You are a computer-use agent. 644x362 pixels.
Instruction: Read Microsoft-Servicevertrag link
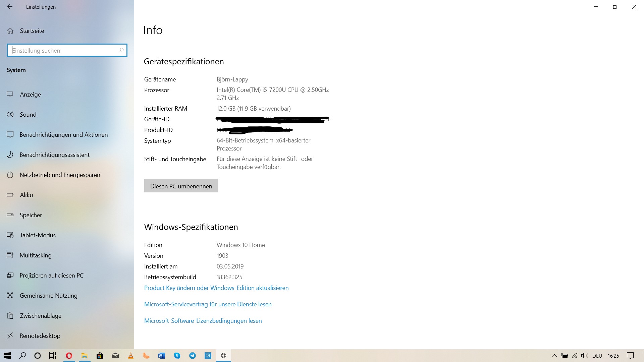tap(208, 304)
